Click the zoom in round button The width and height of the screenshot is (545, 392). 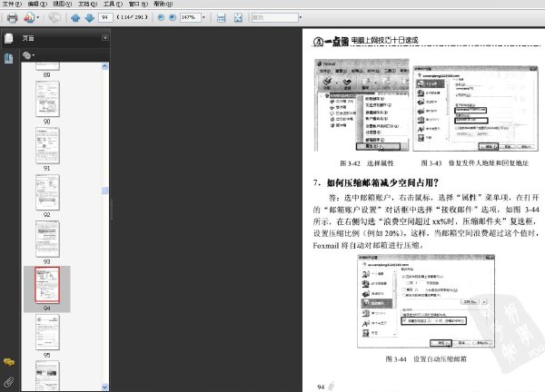pos(173,17)
